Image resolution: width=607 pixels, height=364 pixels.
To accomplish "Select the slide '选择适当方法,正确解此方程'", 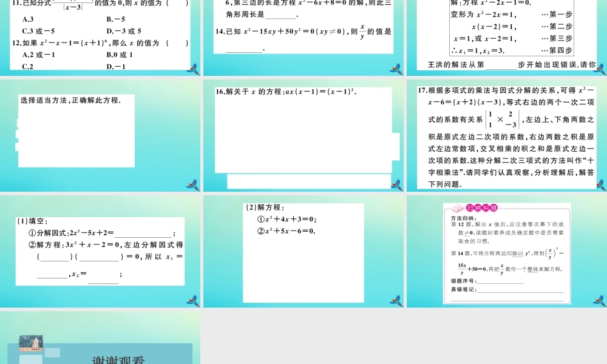I will [100, 135].
